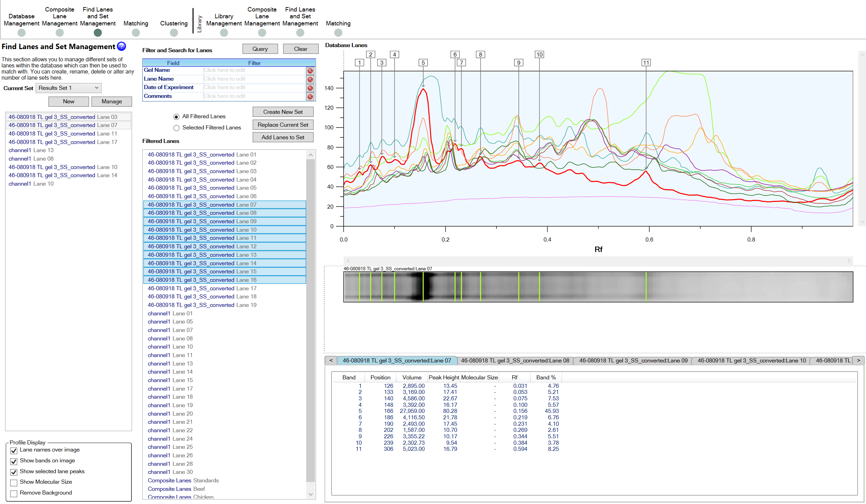This screenshot has height=504, width=866.
Task: Clear the Comments filter with red X
Action: pos(310,97)
